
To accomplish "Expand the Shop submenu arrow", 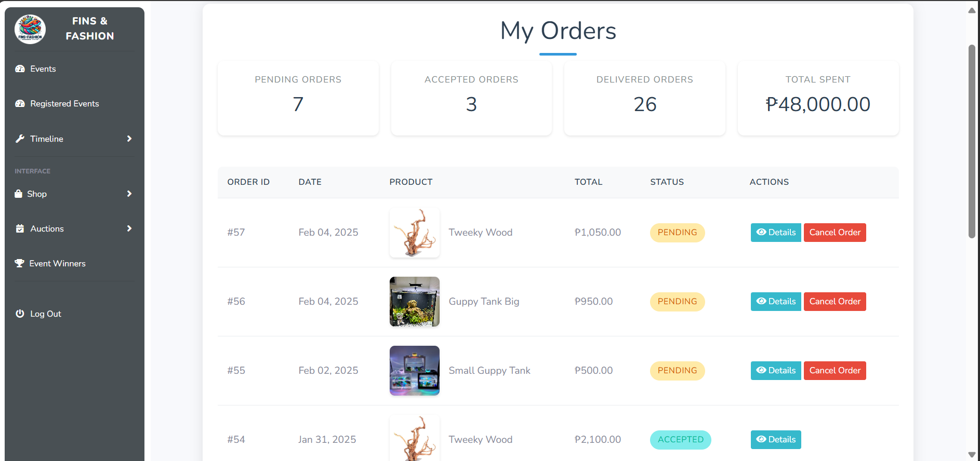I will click(129, 194).
